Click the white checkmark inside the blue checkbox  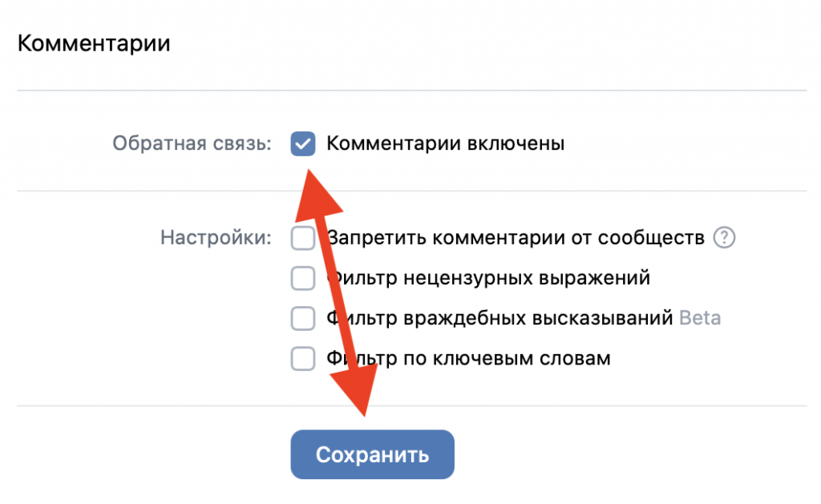[x=303, y=144]
